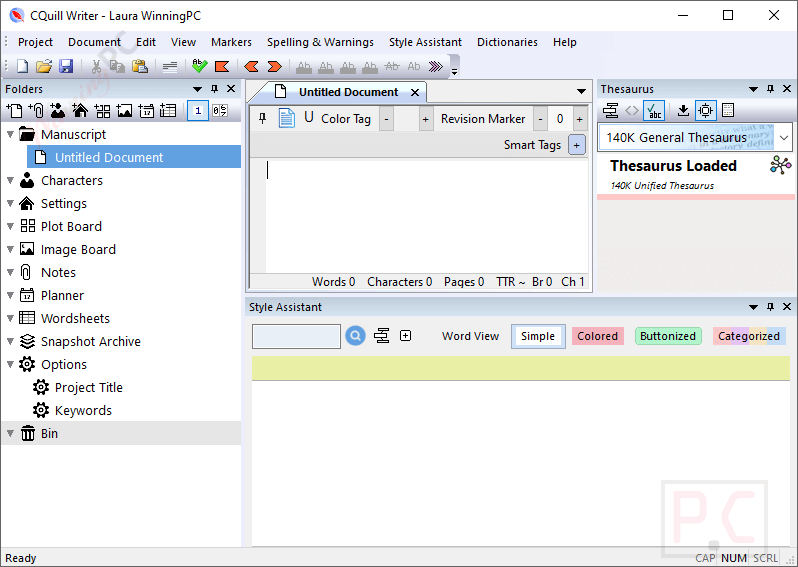
Task: Click the download arrow icon in Thesaurus toolbar
Action: point(683,110)
